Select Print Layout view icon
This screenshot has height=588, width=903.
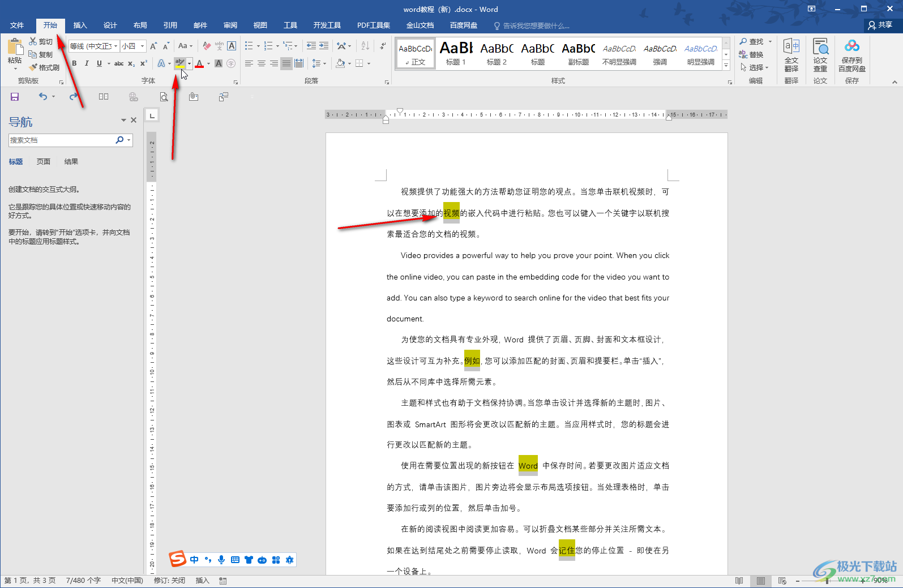(x=761, y=581)
